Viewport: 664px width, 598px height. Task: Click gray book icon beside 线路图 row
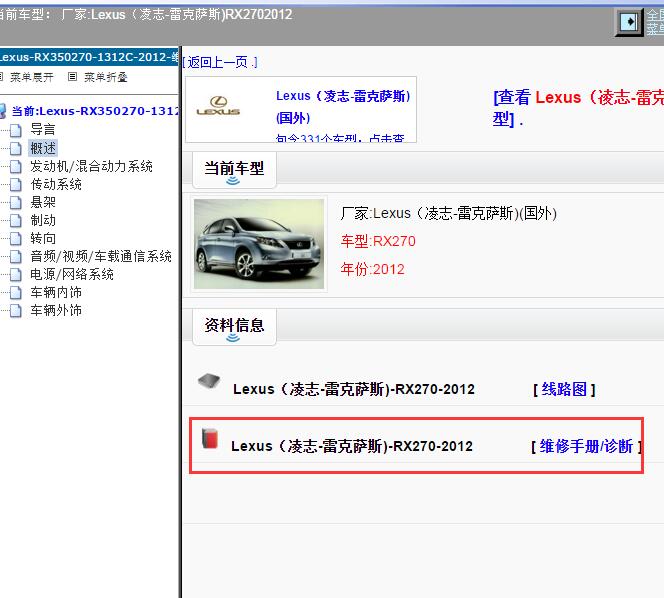point(209,381)
